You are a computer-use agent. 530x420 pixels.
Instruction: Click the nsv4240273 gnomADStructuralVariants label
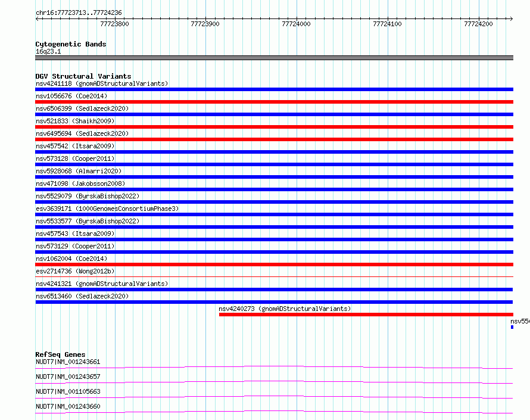pos(285,309)
